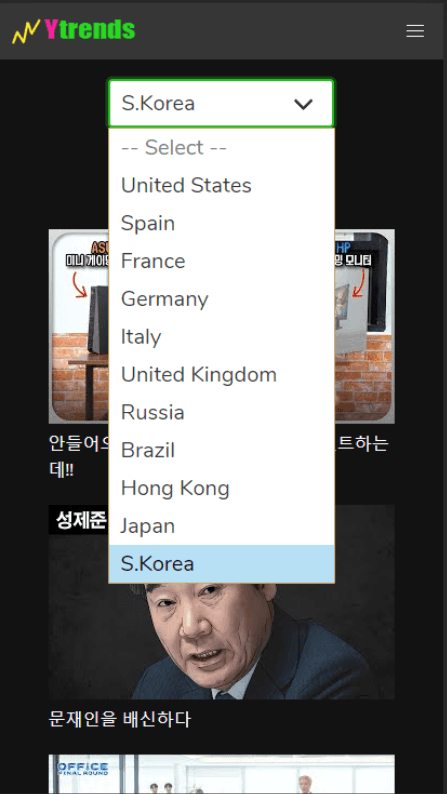Open the hamburger navigation menu
This screenshot has width=447, height=794.
pos(415,31)
